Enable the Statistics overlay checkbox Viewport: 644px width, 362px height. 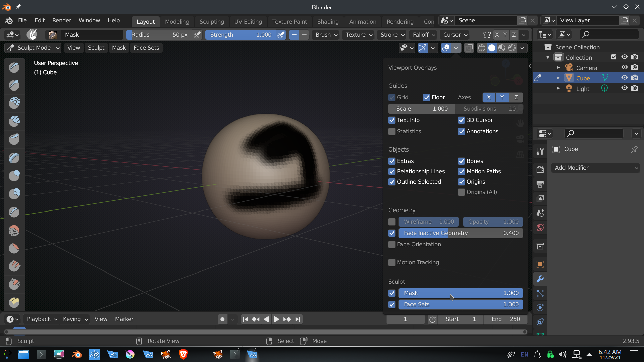(x=392, y=131)
